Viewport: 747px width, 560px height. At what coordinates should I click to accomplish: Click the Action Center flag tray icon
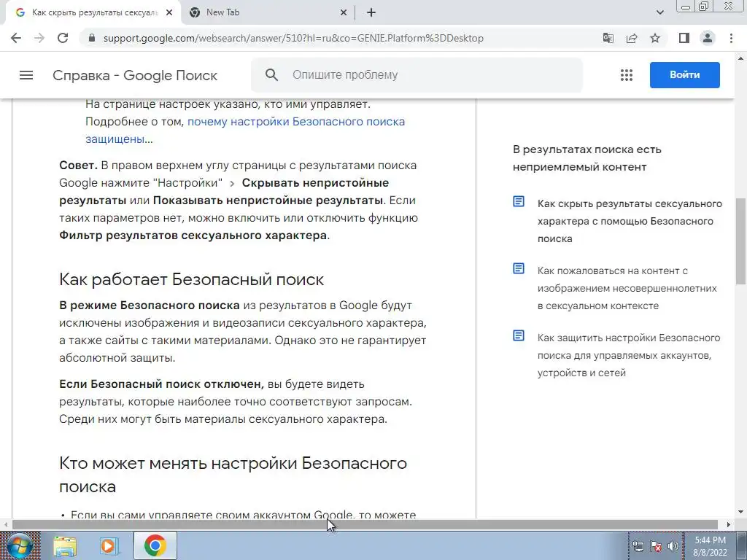click(x=656, y=546)
